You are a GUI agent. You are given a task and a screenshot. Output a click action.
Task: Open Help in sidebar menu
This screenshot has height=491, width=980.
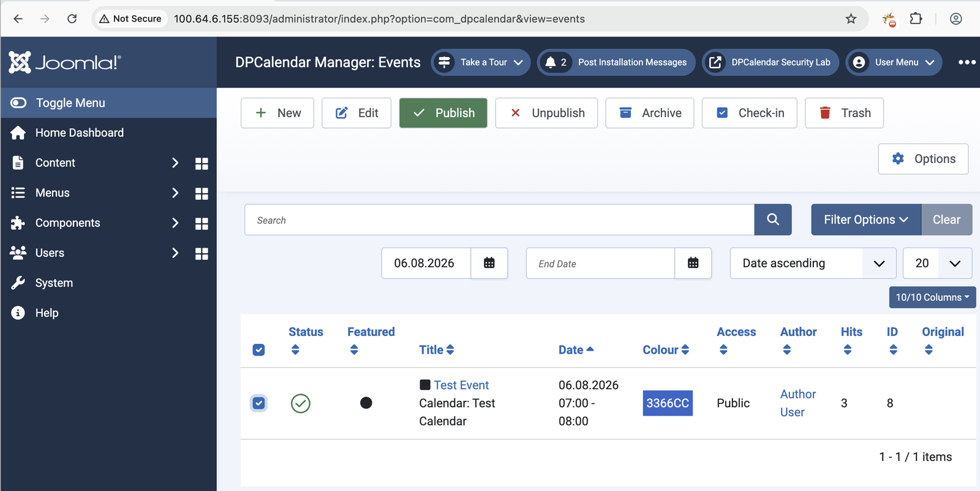tap(47, 313)
